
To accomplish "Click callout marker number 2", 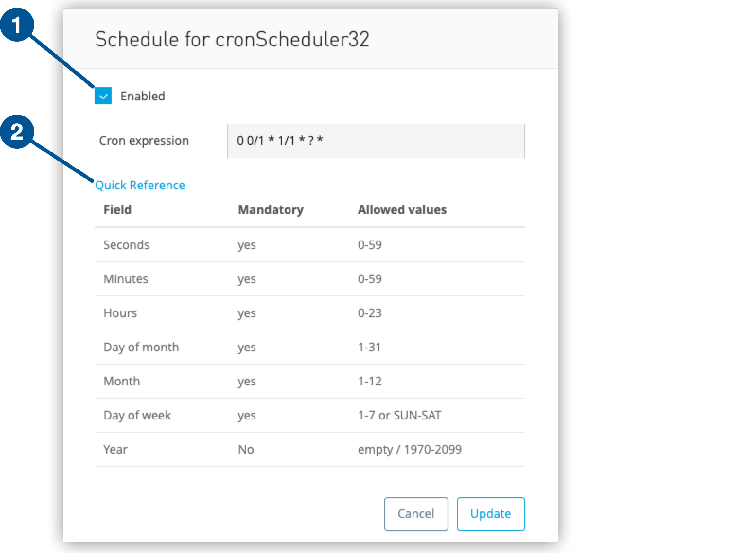I will (x=17, y=133).
